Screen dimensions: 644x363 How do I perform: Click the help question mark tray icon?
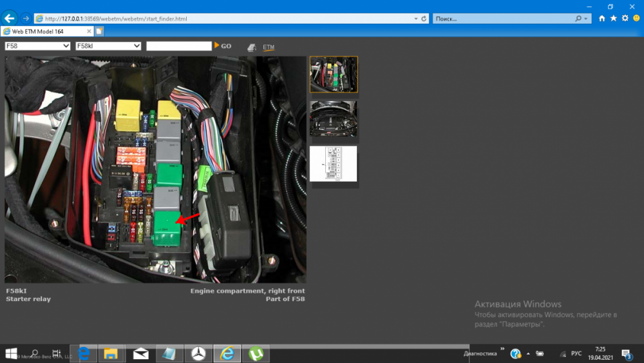point(515,353)
